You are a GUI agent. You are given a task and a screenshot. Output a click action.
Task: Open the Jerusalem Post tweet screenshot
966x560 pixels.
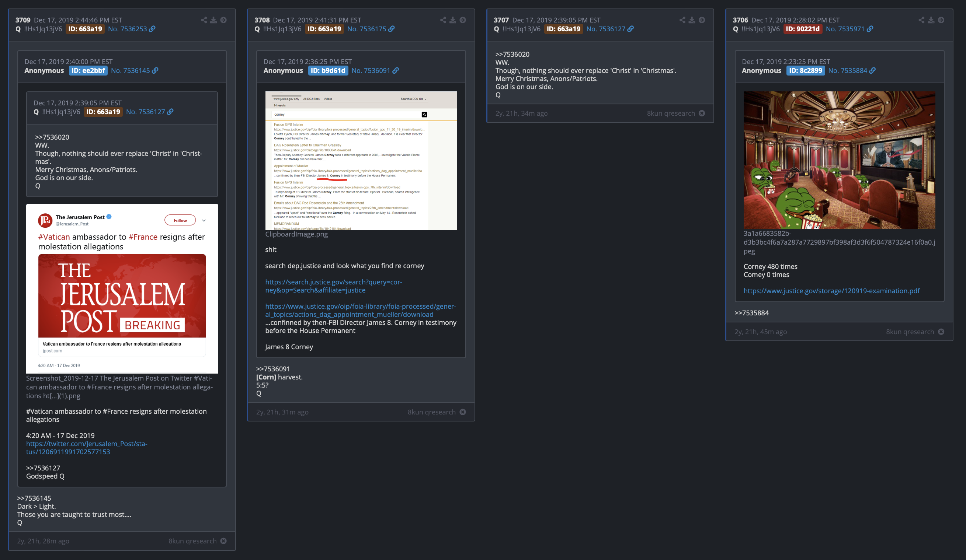(122, 288)
